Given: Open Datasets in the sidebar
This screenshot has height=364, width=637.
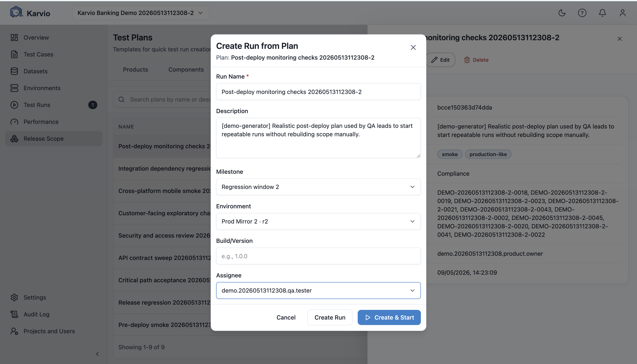Looking at the screenshot, I should click(54, 71).
